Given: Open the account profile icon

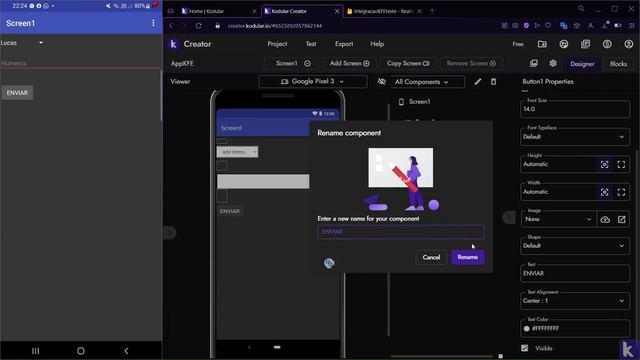Looking at the screenshot, I should tap(629, 44).
